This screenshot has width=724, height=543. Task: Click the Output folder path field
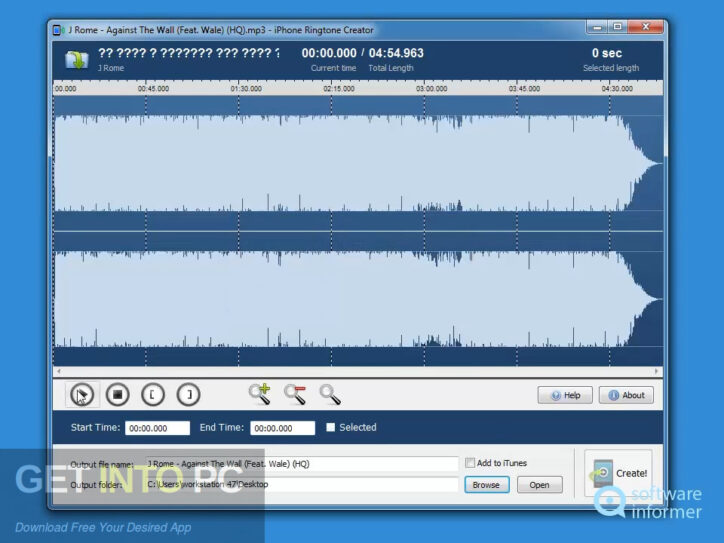click(x=302, y=484)
